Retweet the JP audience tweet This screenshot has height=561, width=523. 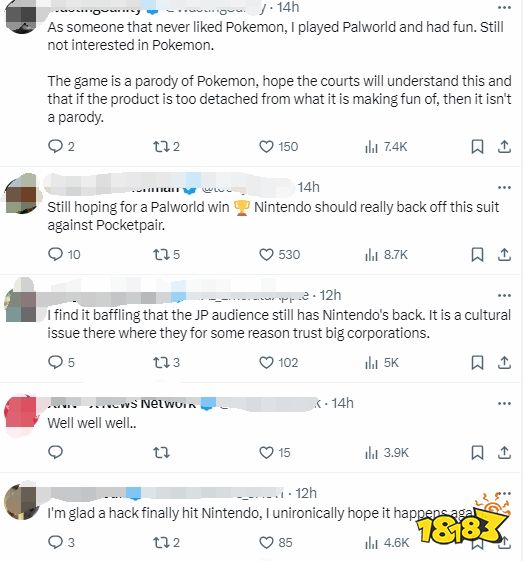tap(166, 363)
